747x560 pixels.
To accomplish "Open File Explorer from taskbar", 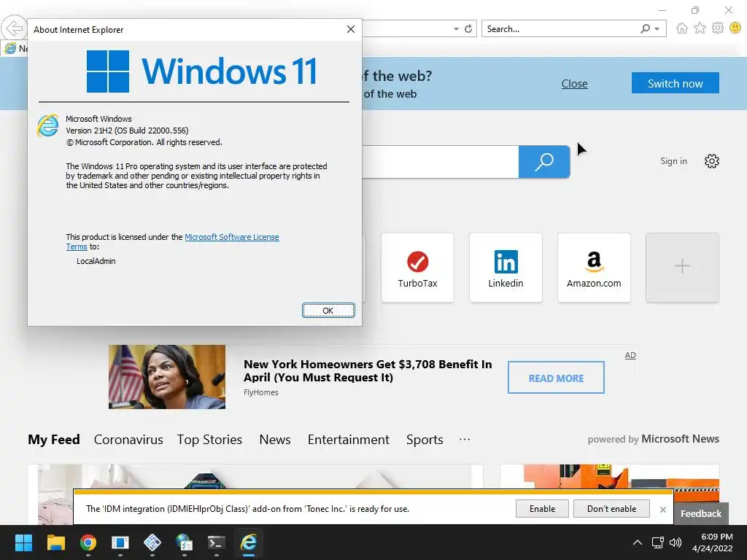I will [x=55, y=542].
